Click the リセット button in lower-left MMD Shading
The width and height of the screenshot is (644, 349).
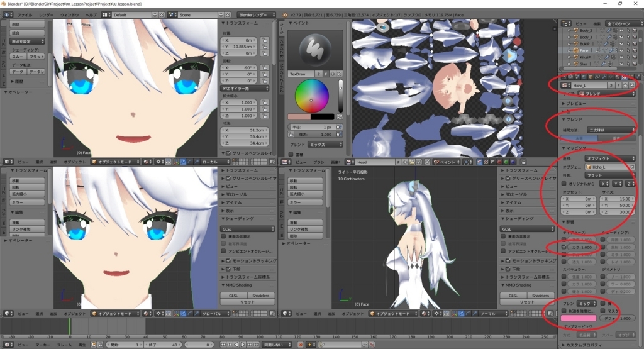click(x=248, y=302)
